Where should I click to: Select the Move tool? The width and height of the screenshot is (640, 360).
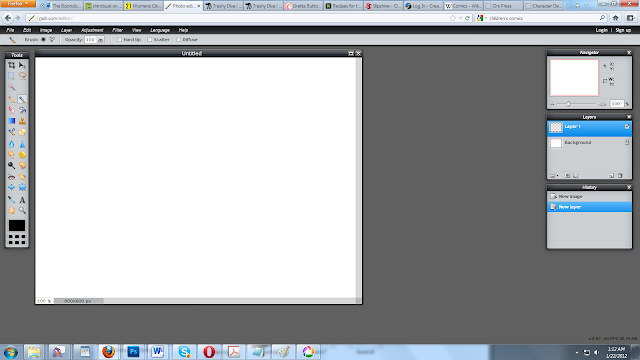22,65
